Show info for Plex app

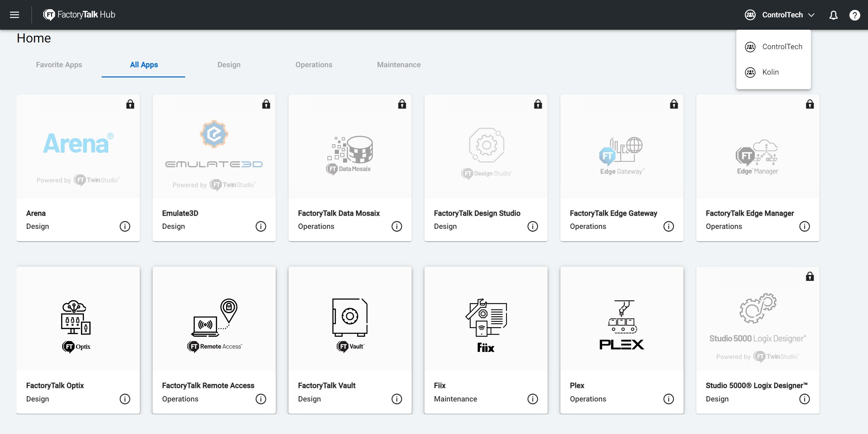click(x=669, y=399)
